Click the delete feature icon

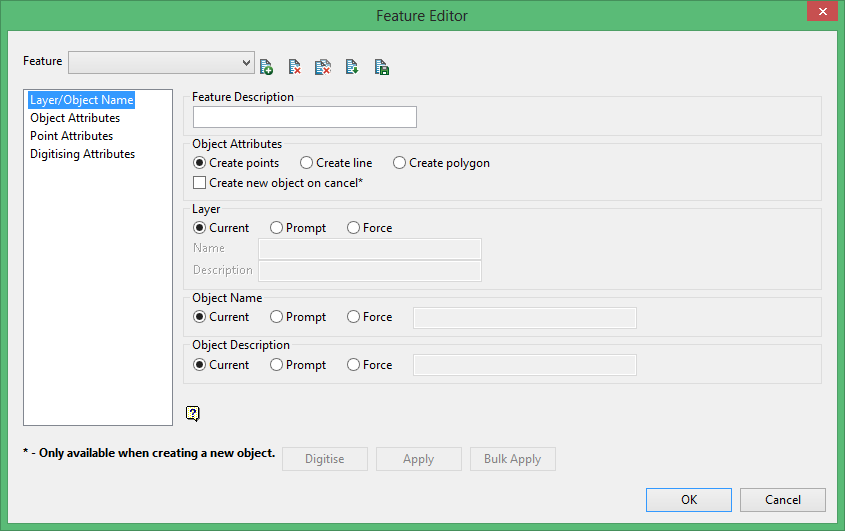coord(295,67)
